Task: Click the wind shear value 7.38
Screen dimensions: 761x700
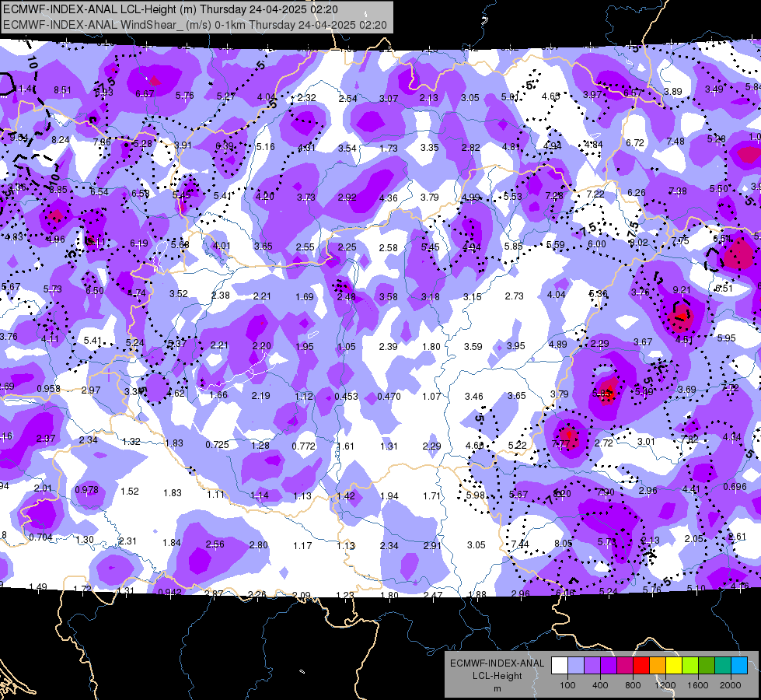Action: tap(678, 191)
